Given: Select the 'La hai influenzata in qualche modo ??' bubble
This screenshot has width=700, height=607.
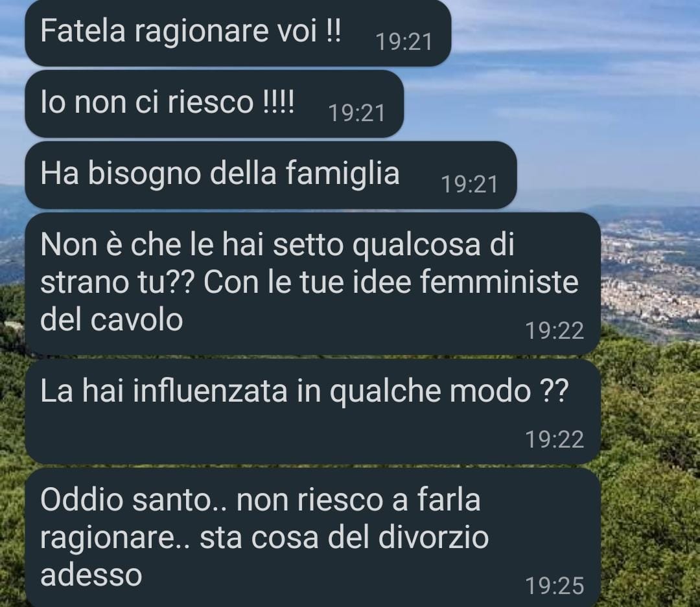Looking at the screenshot, I should click(x=312, y=411).
